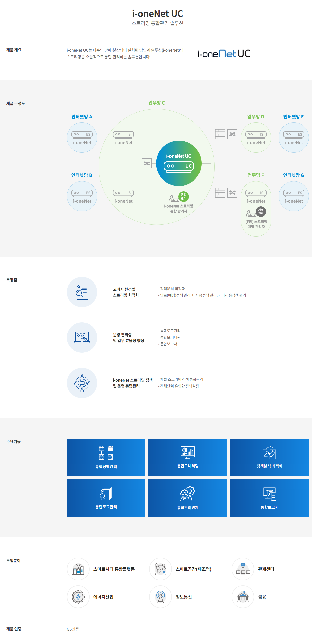Viewport: 312px width, 644px height.
Task: Select the 정보통신 antenna icon
Action: (x=160, y=597)
